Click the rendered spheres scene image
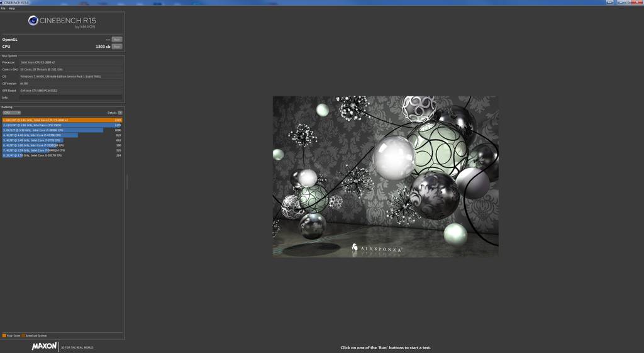Viewport: 644px width, 353px height. 386,177
